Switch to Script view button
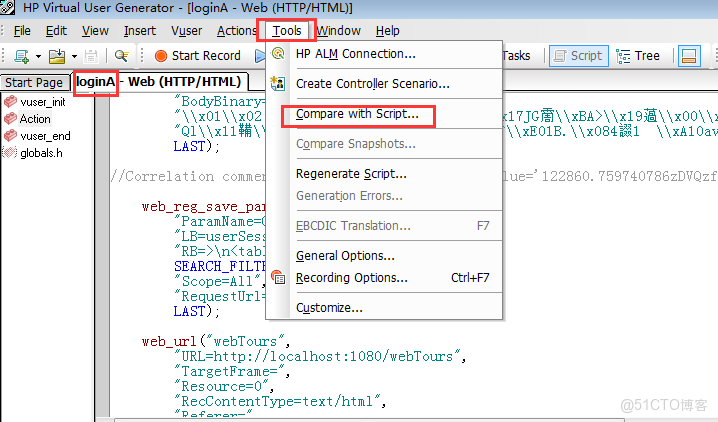 [579, 56]
